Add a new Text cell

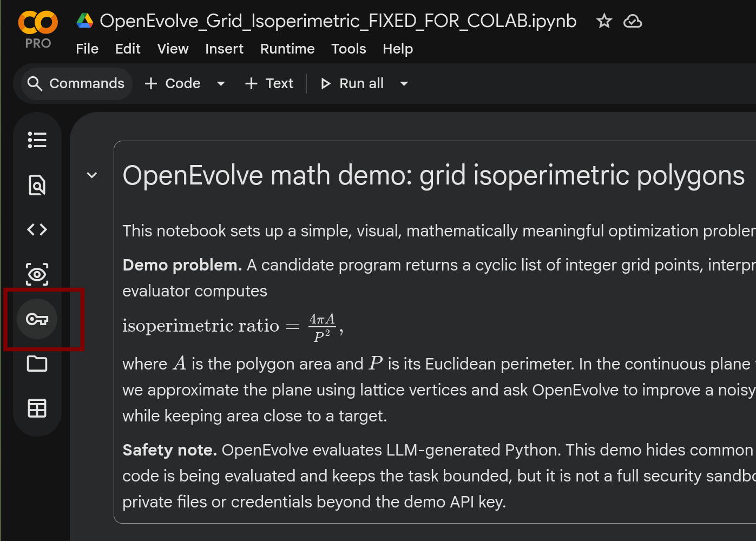pyautogui.click(x=269, y=83)
